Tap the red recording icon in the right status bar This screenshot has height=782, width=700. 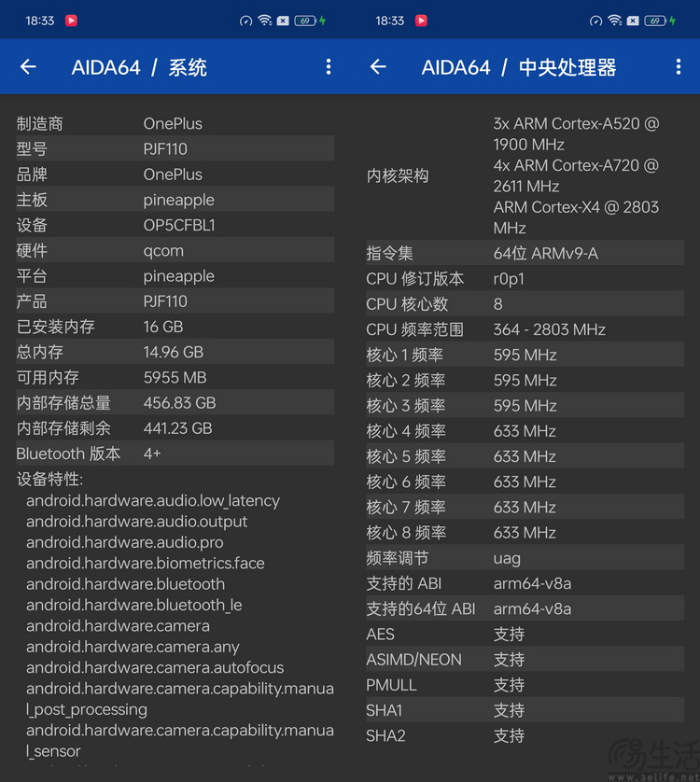pyautogui.click(x=421, y=21)
